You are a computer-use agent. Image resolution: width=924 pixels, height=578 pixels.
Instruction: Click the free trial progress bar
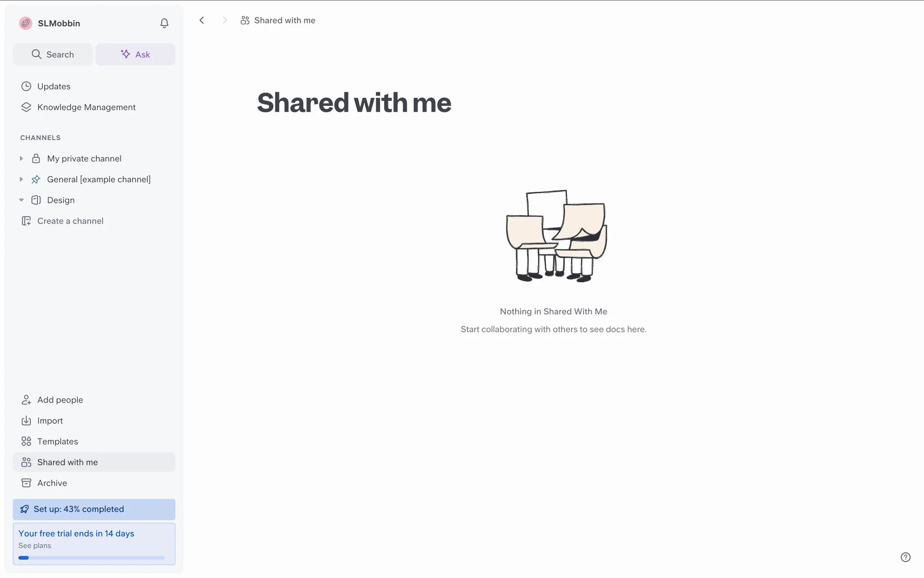click(91, 558)
